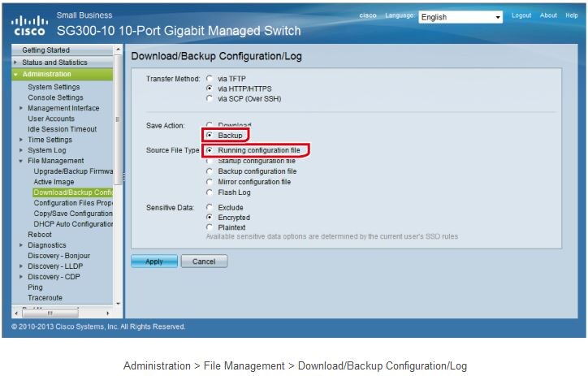Pick the Flash Log source file type
The width and height of the screenshot is (588, 376).
click(210, 192)
